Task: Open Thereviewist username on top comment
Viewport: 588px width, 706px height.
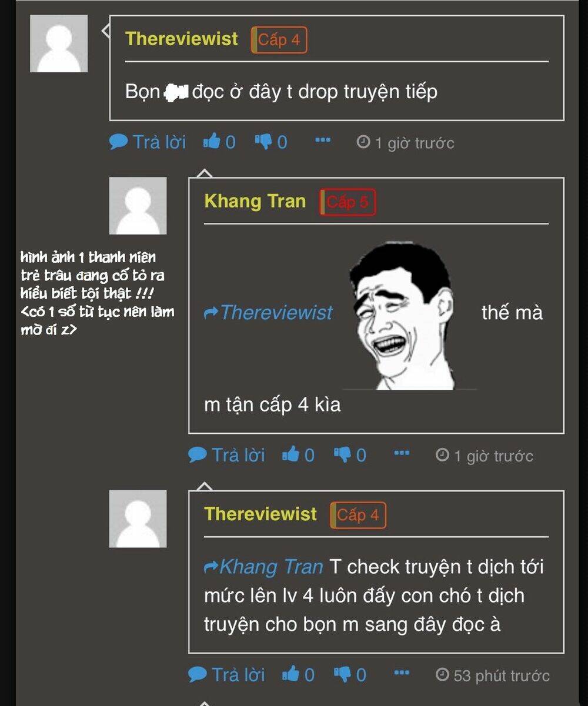Action: 182,39
